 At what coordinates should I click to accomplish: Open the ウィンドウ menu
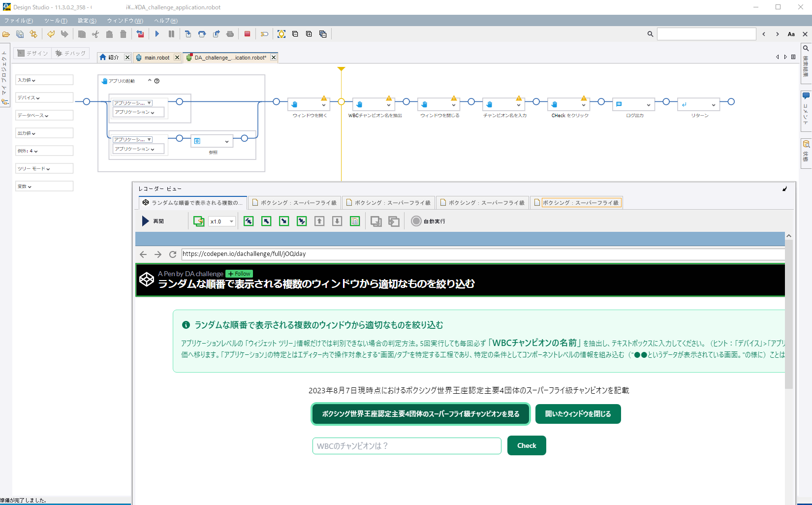pos(125,21)
